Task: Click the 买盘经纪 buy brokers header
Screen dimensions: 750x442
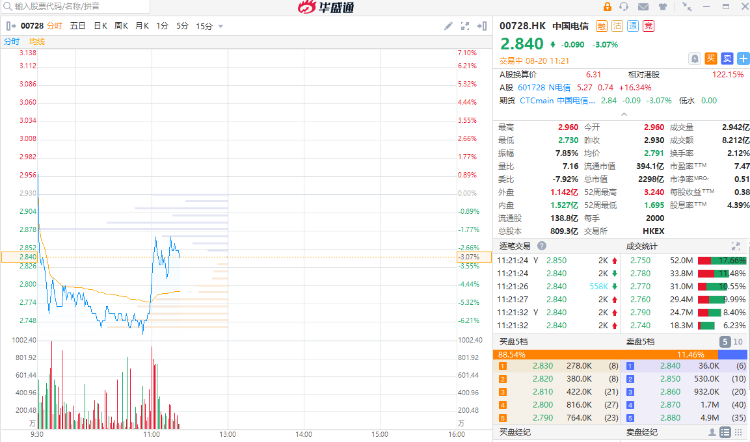Action: point(515,432)
